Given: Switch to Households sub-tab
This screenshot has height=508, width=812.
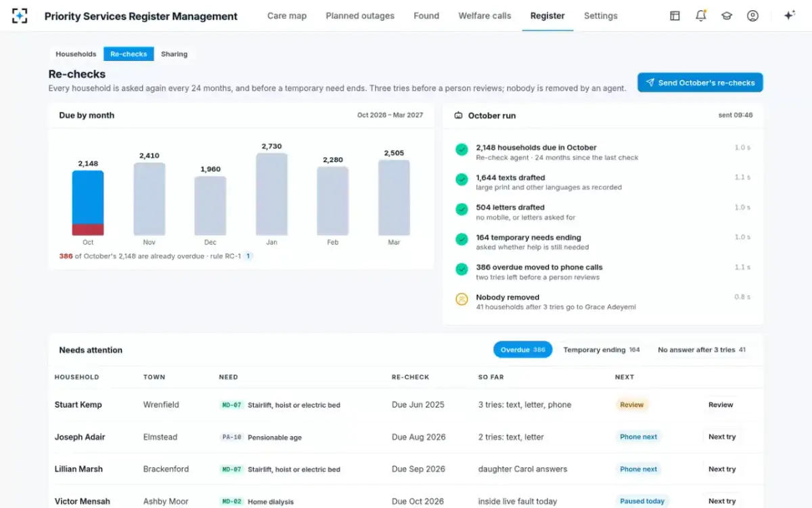Looking at the screenshot, I should click(x=76, y=54).
